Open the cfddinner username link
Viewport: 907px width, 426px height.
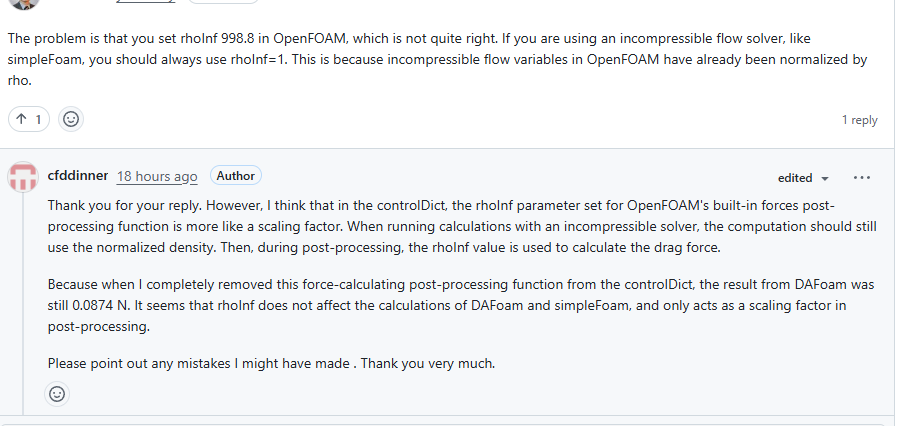[78, 176]
